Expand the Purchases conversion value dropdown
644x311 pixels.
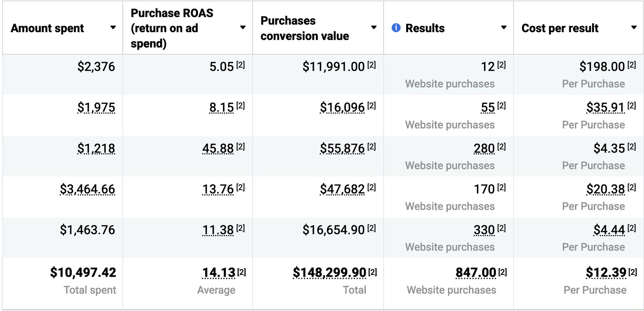[374, 28]
